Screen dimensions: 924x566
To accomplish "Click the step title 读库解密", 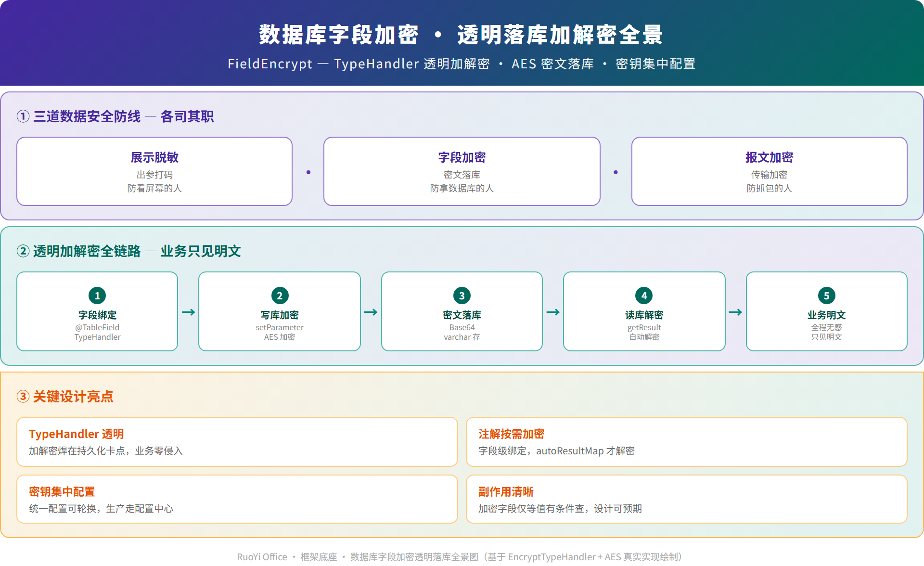I will pos(644,315).
